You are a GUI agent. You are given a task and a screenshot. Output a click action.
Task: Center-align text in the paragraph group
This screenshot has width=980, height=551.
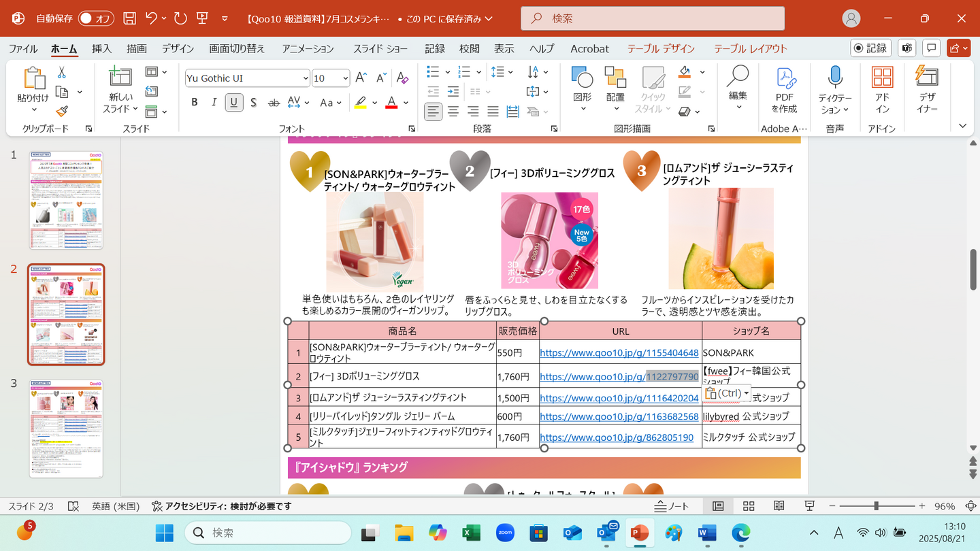(453, 112)
